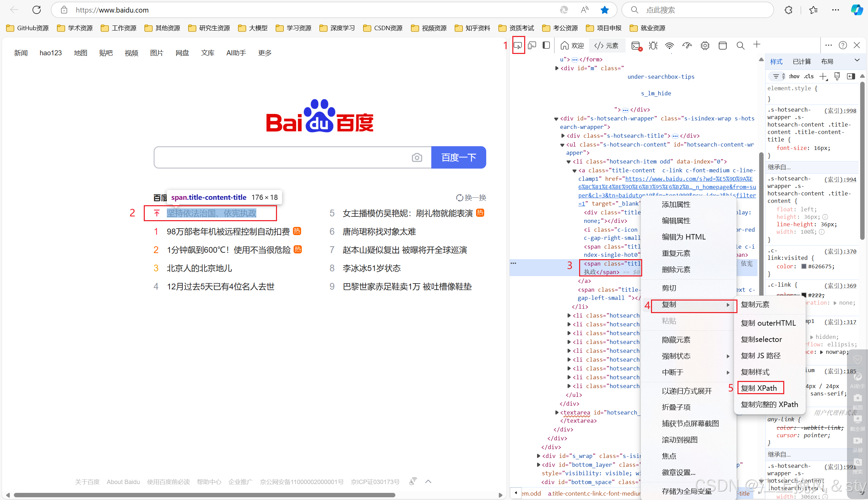This screenshot has height=500, width=868.
Task: Select the Elements tab in DevTools
Action: click(x=607, y=46)
